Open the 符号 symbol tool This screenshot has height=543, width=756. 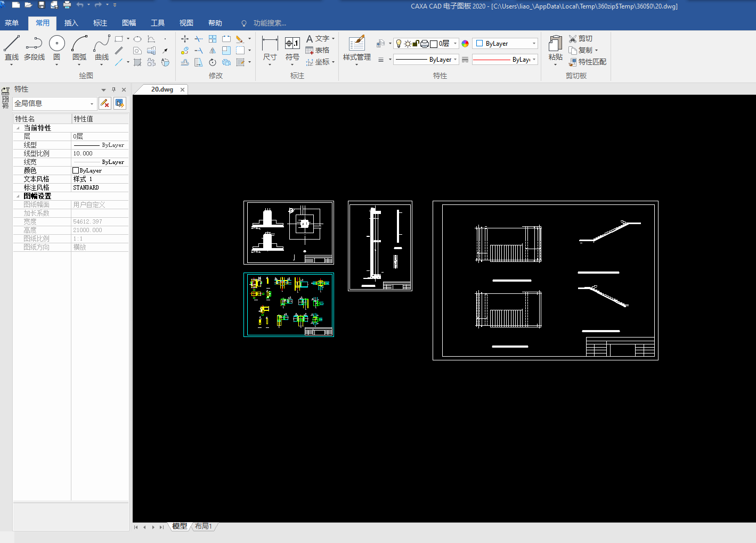click(x=292, y=50)
